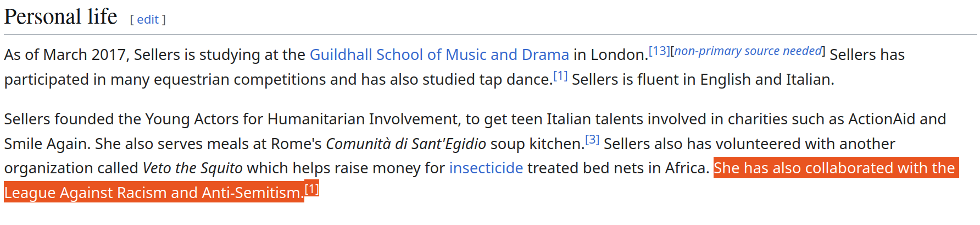Click the word ActionAid
980x225 pixels.
881,119
